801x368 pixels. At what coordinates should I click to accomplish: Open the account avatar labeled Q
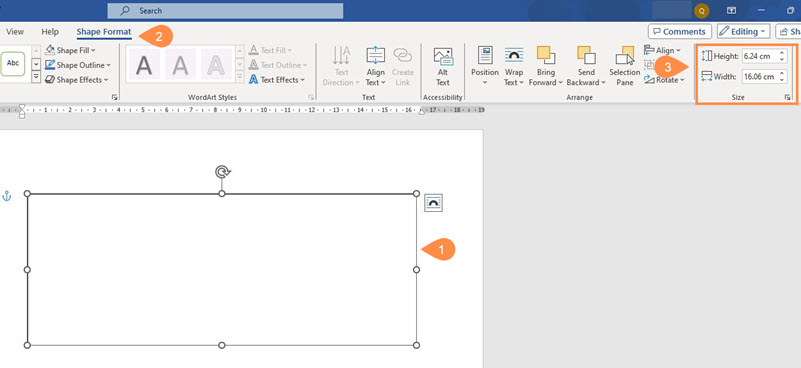pos(701,10)
